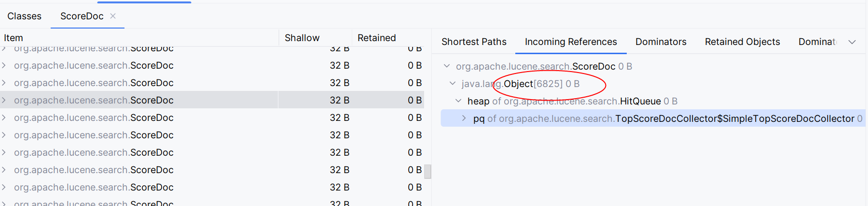
Task: Open the Dominators tab
Action: point(661,42)
